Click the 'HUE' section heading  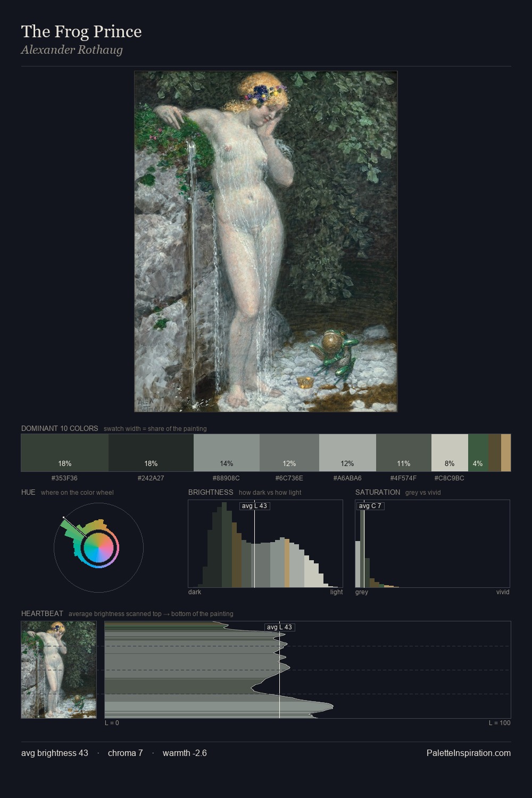pyautogui.click(x=28, y=492)
